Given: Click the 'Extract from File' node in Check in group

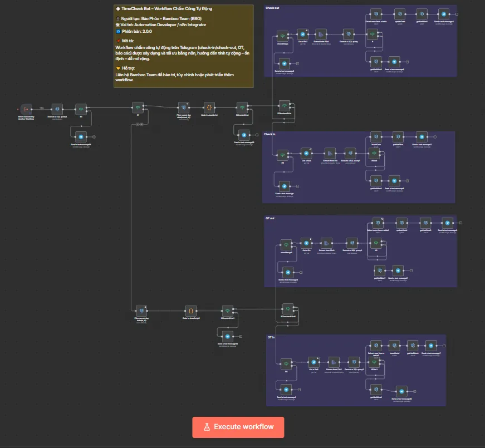Looking at the screenshot, I should pos(330,152).
